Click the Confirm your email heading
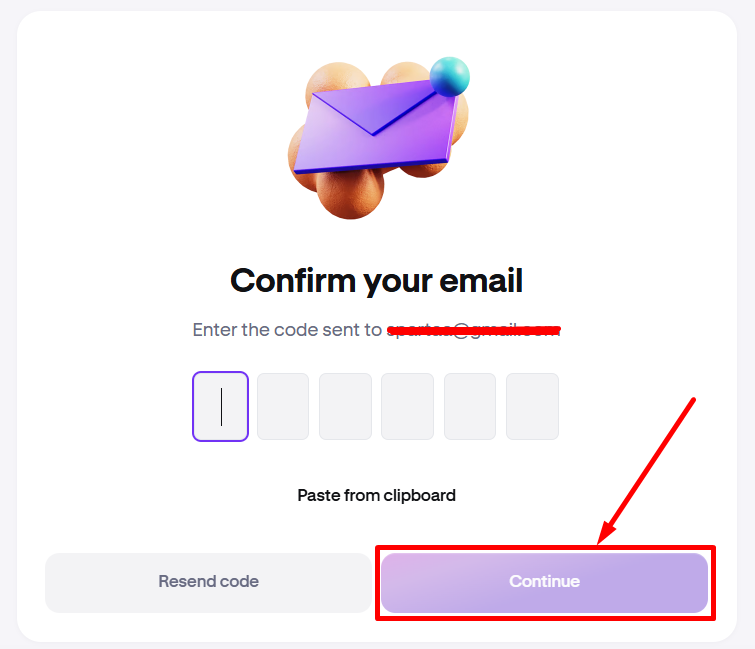The width and height of the screenshot is (755, 649). coord(377,280)
